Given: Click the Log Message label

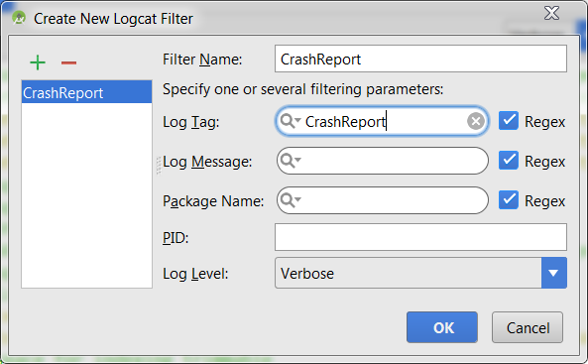Looking at the screenshot, I should 207,162.
